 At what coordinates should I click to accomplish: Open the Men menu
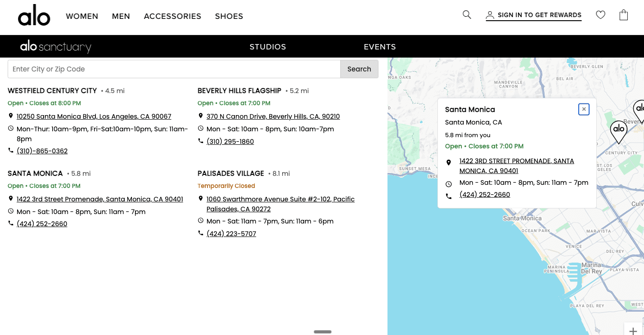(x=121, y=16)
